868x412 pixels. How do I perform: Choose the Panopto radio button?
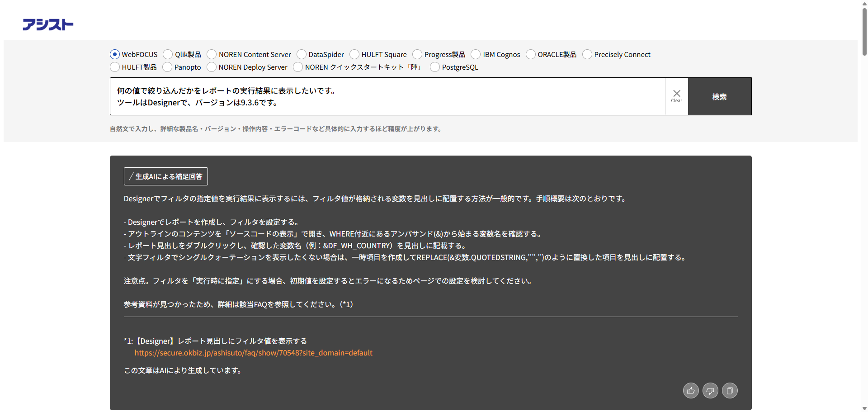pyautogui.click(x=167, y=67)
